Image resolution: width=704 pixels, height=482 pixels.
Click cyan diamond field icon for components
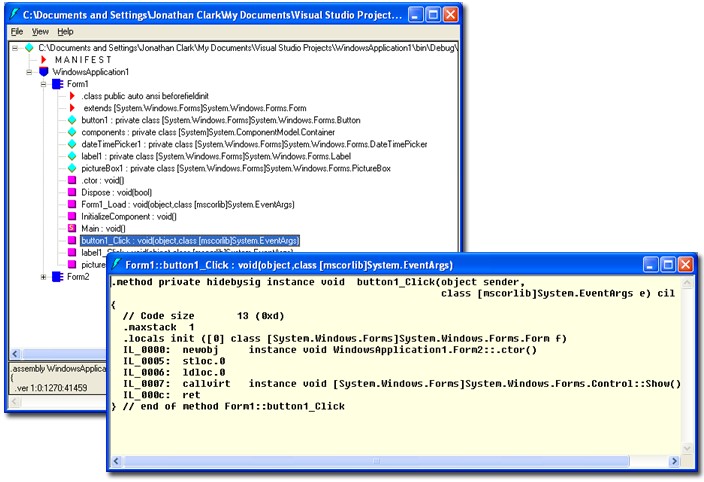tap(72, 132)
